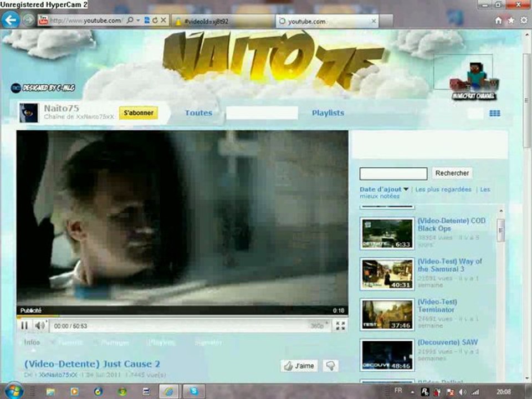
Task: Click the Naïto75 channel name
Action: (62, 109)
